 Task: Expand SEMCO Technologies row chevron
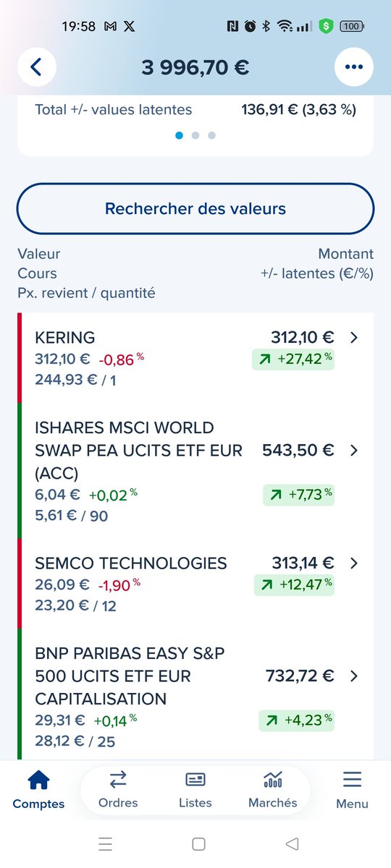[354, 563]
